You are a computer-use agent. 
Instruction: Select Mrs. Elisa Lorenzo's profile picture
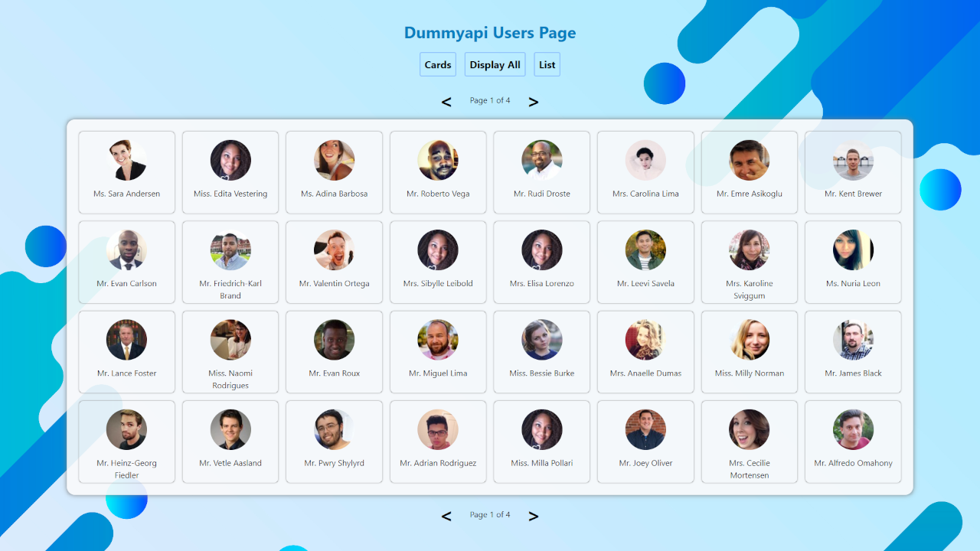point(542,249)
